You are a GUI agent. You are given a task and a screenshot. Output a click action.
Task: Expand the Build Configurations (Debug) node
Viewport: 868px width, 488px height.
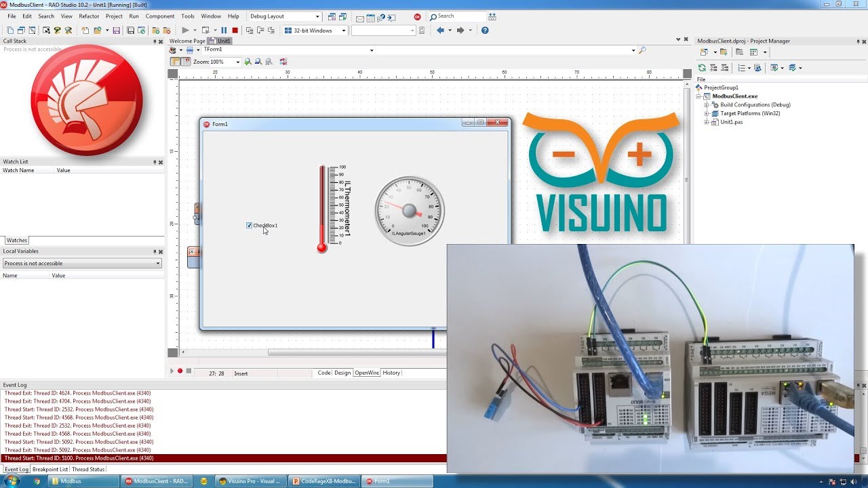[707, 105]
